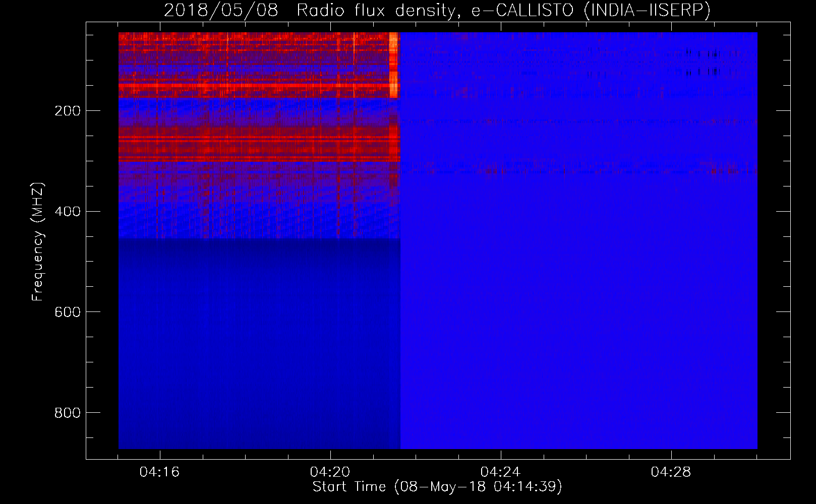This screenshot has height=504, width=816.
Task: Click the 04:16 time tick label
Action: [160, 472]
